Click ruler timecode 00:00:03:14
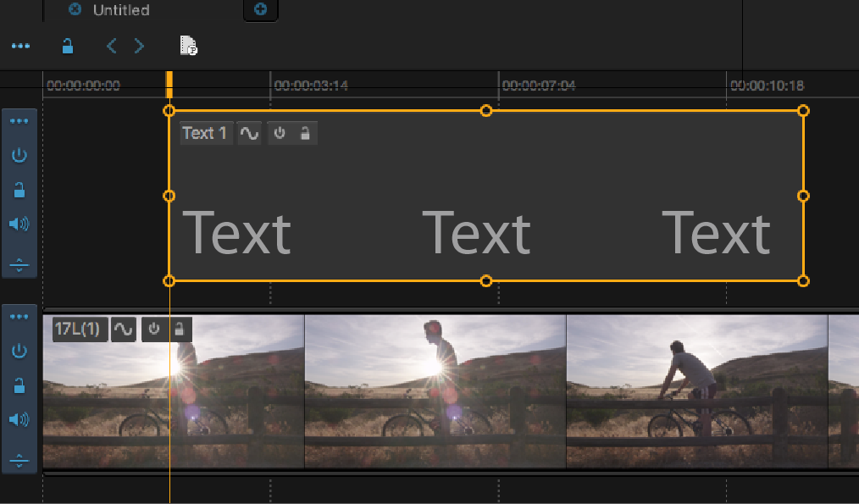 (311, 86)
